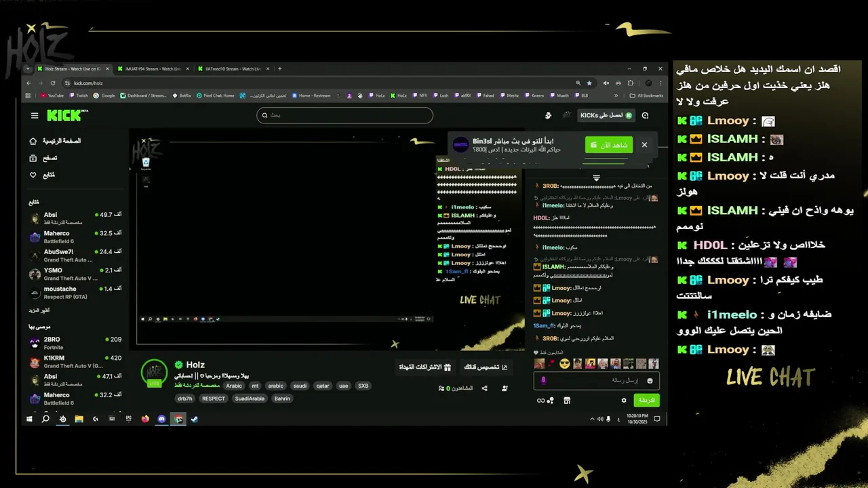This screenshot has width=868, height=488.
Task: Open the NFR bookmark
Action: [420, 96]
